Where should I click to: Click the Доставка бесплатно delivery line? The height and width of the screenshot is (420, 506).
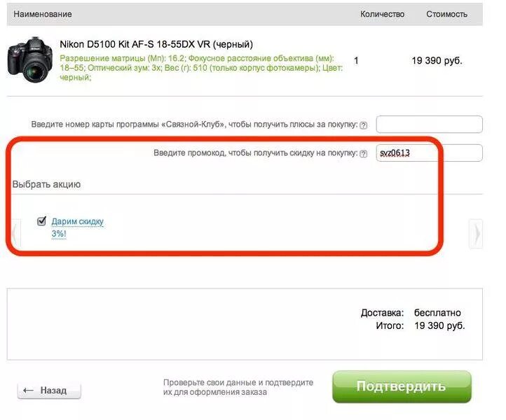(411, 313)
